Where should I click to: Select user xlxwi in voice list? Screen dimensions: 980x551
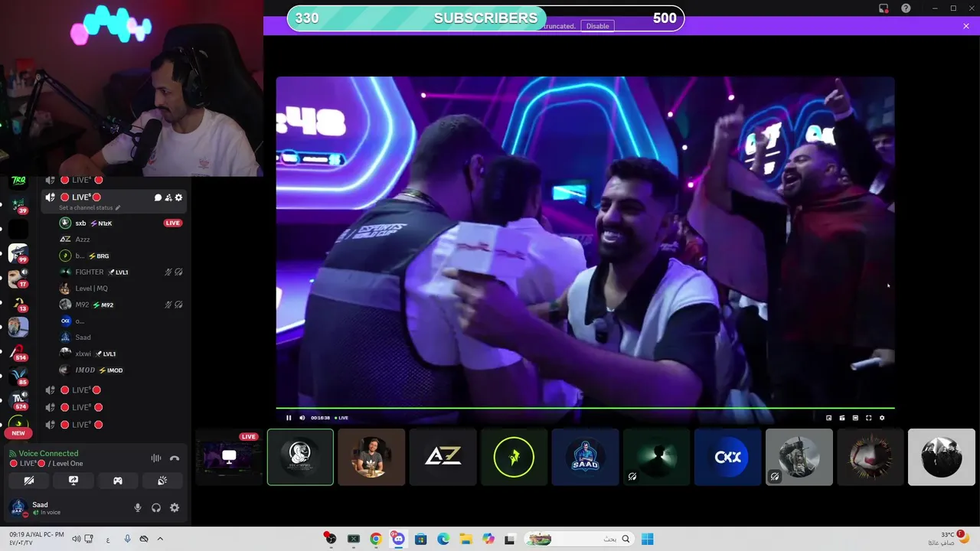click(122, 354)
